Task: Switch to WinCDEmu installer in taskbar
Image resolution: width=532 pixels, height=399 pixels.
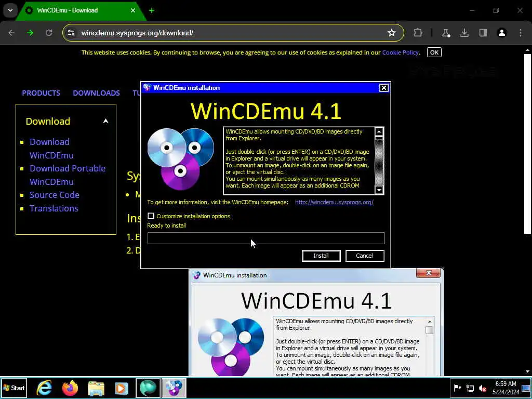Action: pos(174,388)
